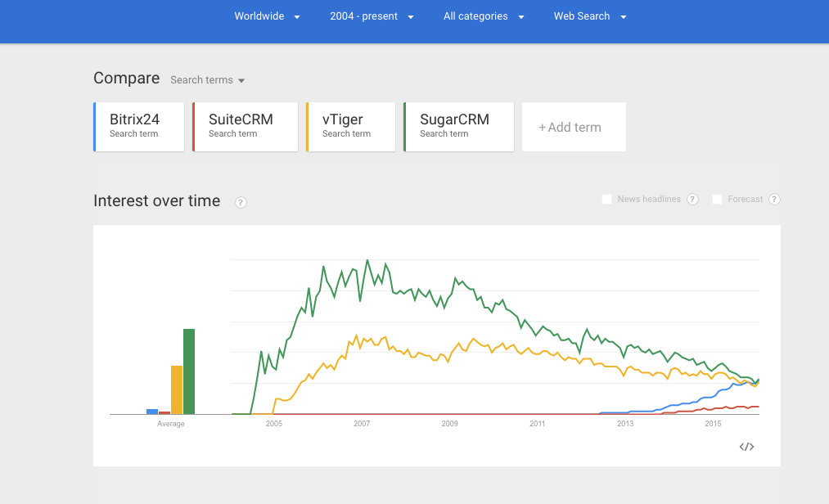
Task: Click the green SugarCRM average bar
Action: [189, 371]
